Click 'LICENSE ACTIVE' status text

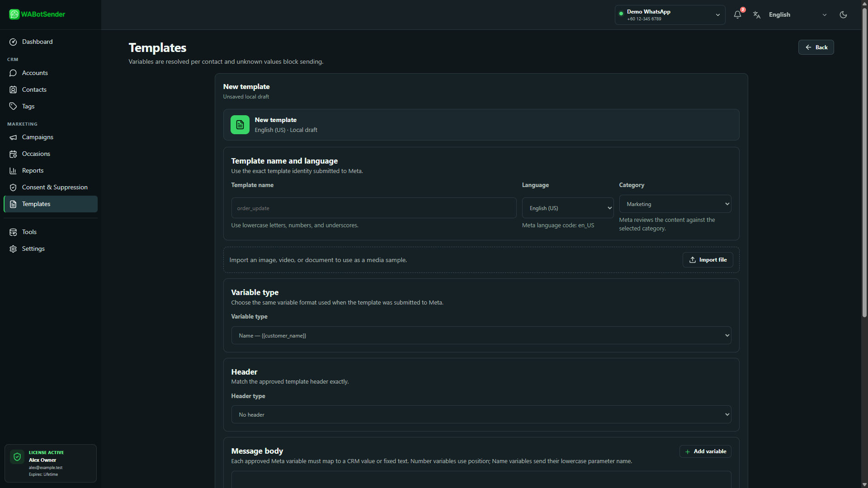(46, 452)
